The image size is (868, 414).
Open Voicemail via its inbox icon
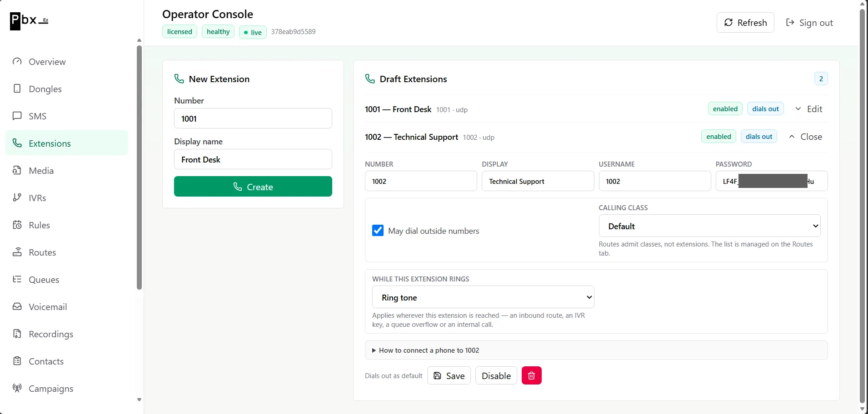click(17, 306)
